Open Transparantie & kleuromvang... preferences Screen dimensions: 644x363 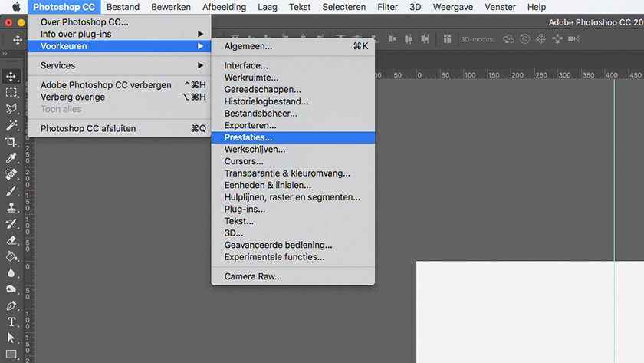(x=293, y=173)
